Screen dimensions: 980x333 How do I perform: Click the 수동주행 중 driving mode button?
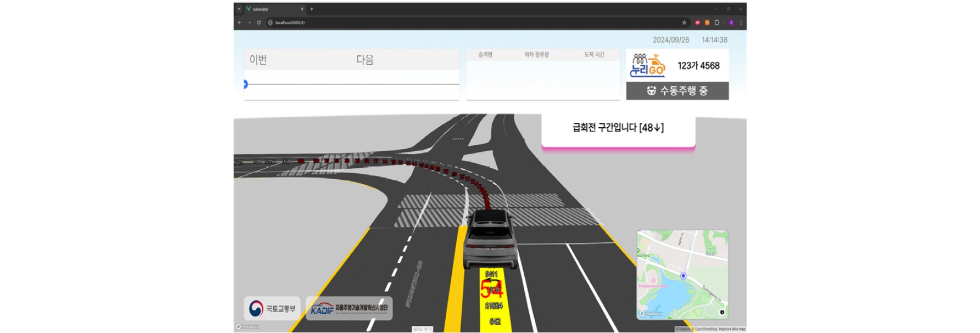click(x=677, y=91)
